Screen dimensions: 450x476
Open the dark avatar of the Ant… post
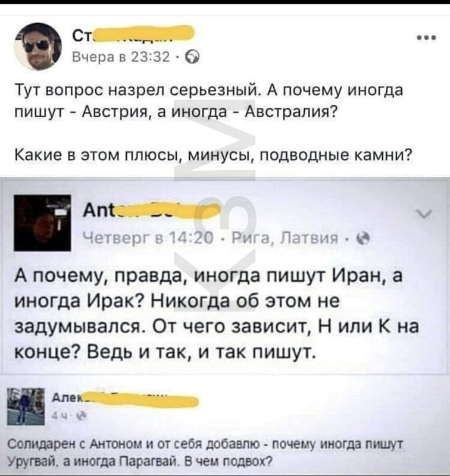click(42, 223)
